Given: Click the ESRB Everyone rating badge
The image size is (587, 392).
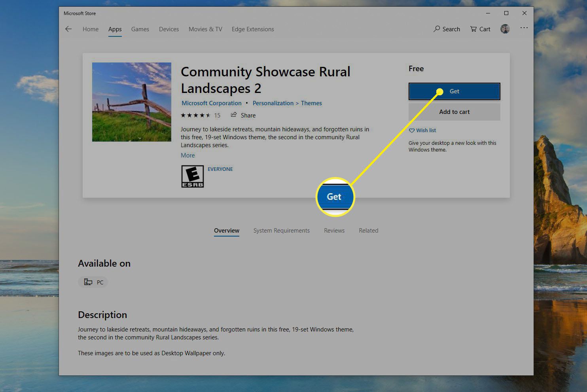Looking at the screenshot, I should click(192, 176).
